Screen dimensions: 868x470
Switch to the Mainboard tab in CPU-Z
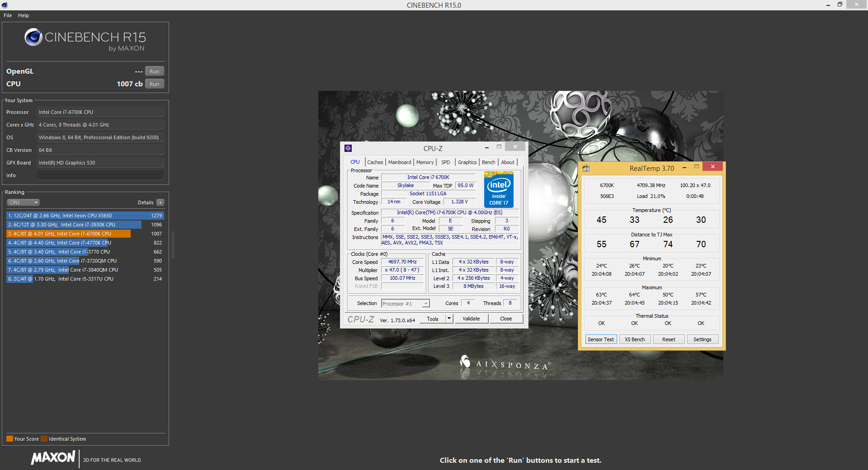coord(400,162)
